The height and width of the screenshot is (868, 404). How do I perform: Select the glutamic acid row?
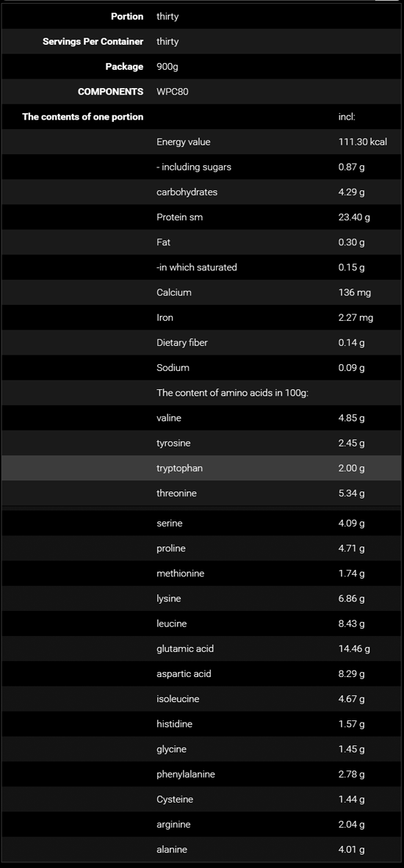coord(201,648)
